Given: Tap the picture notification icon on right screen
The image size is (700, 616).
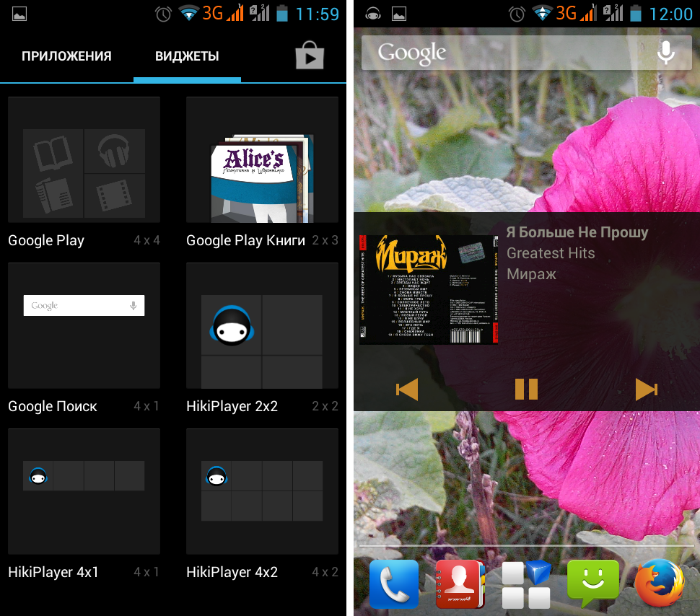Looking at the screenshot, I should pyautogui.click(x=399, y=14).
